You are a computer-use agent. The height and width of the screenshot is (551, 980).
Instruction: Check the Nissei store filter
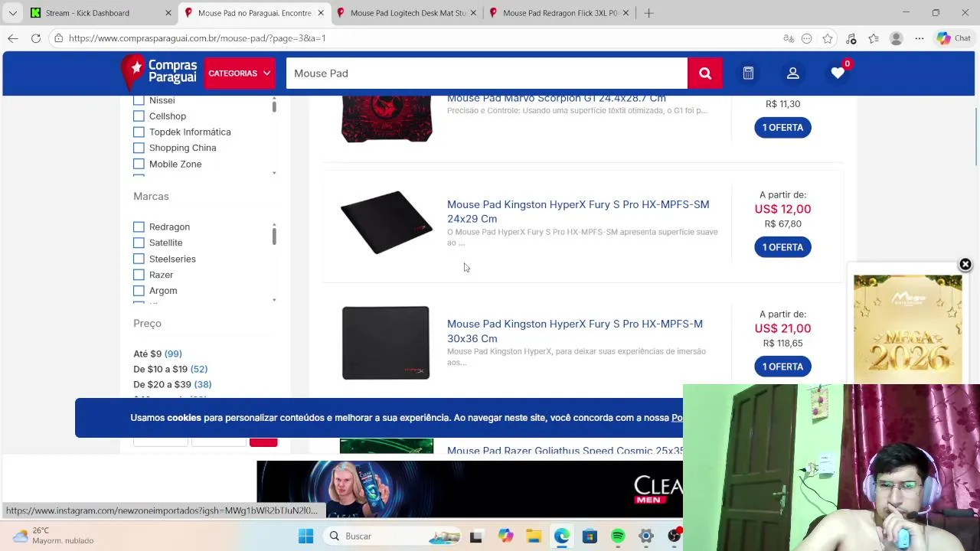(x=139, y=100)
